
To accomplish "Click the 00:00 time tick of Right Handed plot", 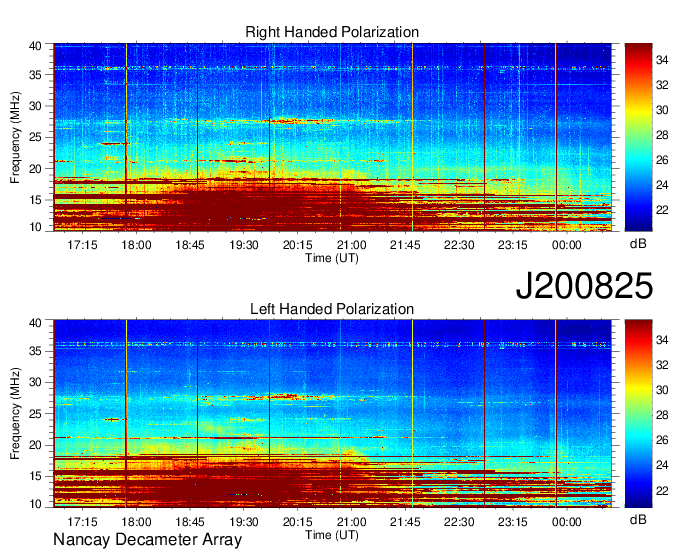I will pos(566,245).
